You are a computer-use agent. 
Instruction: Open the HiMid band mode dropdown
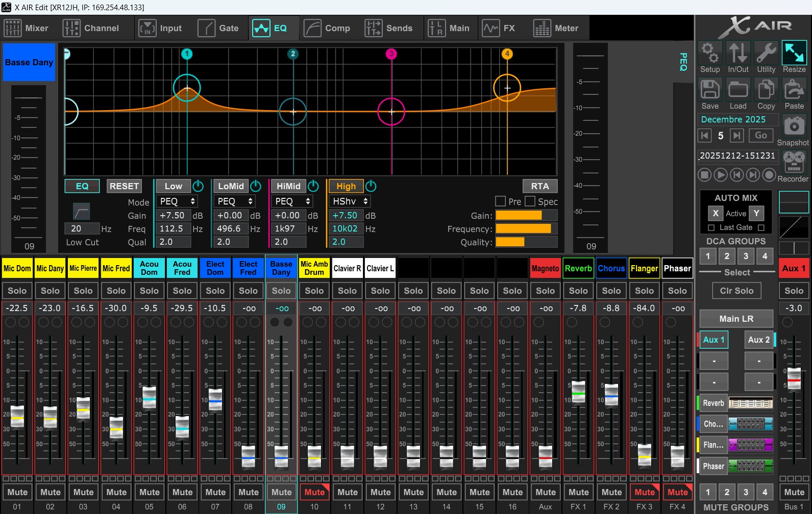(x=291, y=201)
